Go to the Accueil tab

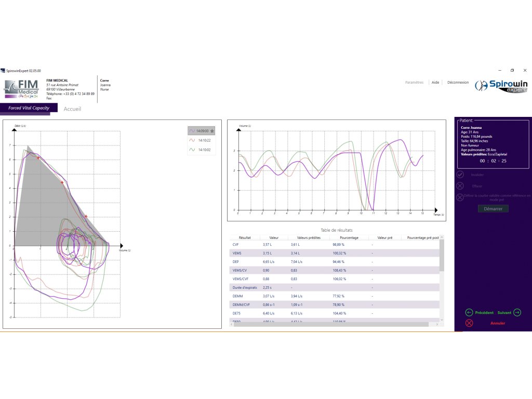[72, 109]
